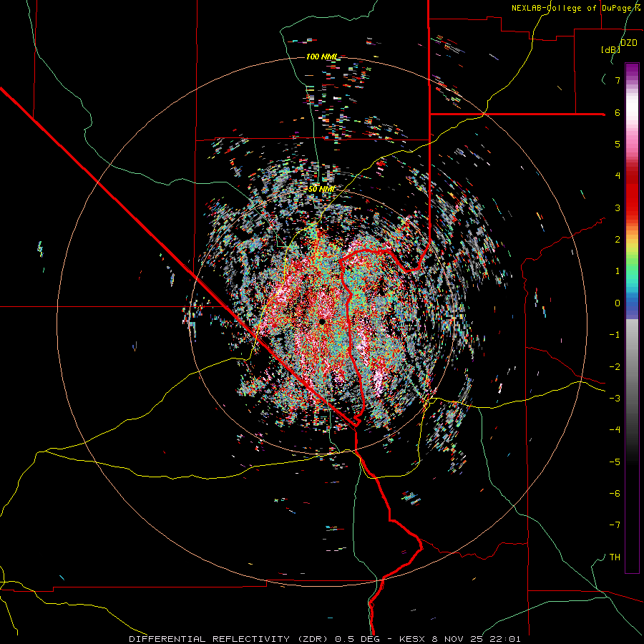Select the 4 tick label on color scale
644x644 pixels.
tap(618, 176)
